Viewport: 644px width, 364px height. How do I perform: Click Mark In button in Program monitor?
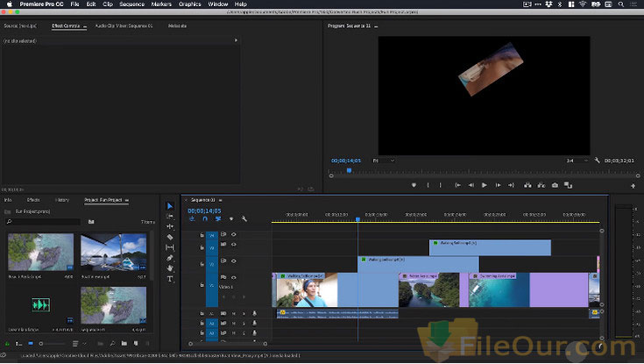point(428,185)
